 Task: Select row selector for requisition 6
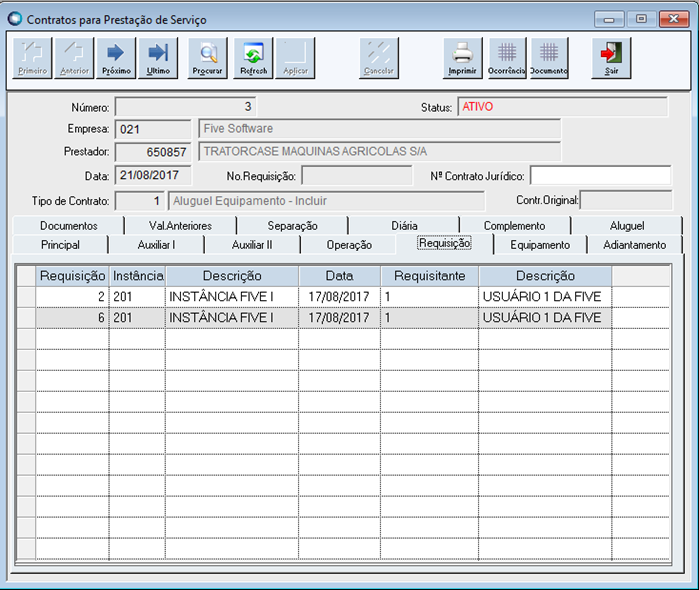(x=26, y=318)
